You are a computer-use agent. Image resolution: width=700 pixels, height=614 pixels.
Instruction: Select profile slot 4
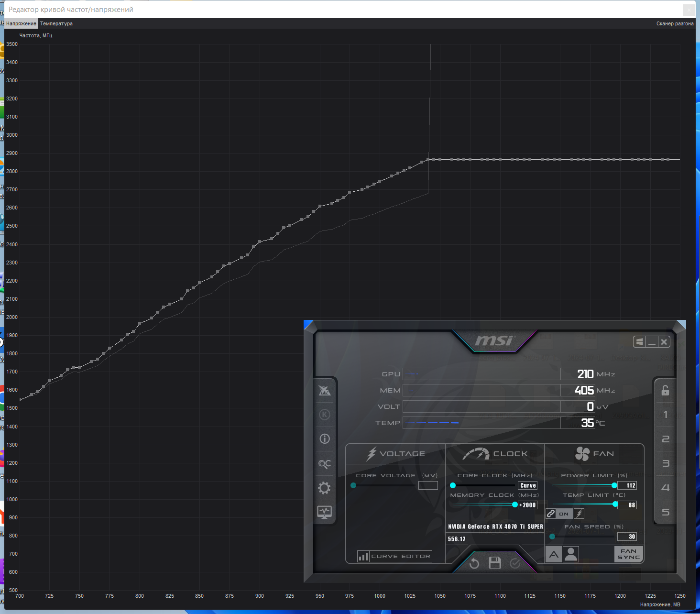665,488
